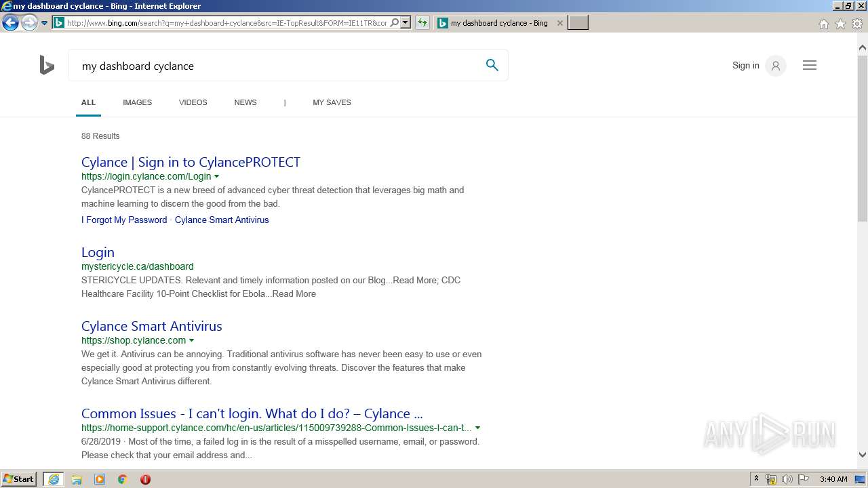
Task: Open IE Tools gear menu
Action: (x=857, y=24)
